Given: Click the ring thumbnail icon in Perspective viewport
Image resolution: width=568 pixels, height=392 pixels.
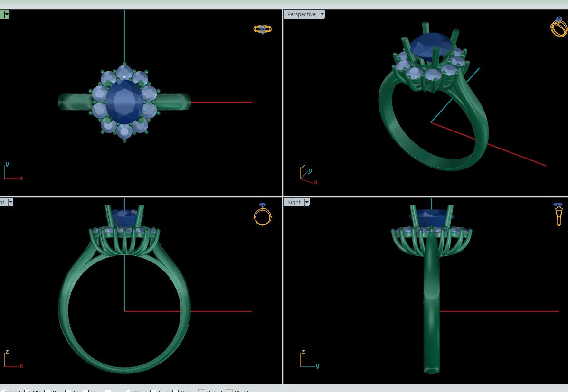Looking at the screenshot, I should coord(559,27).
